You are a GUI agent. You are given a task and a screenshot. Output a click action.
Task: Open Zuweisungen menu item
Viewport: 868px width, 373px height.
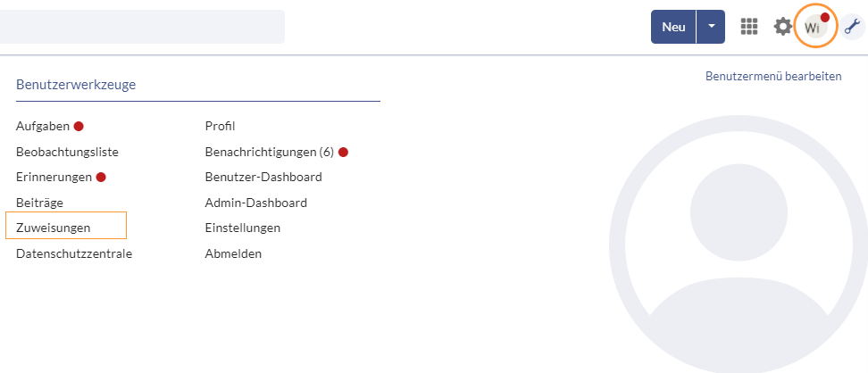(53, 228)
